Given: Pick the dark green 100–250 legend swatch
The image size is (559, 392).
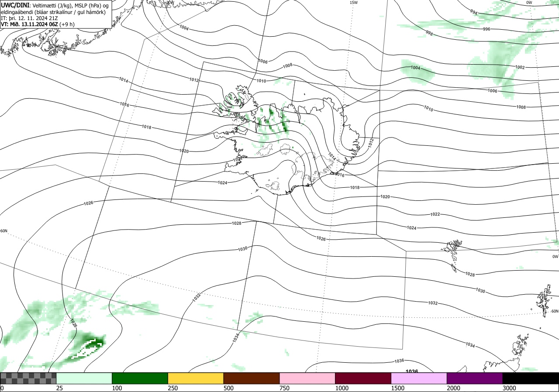Looking at the screenshot, I should pos(140,378).
